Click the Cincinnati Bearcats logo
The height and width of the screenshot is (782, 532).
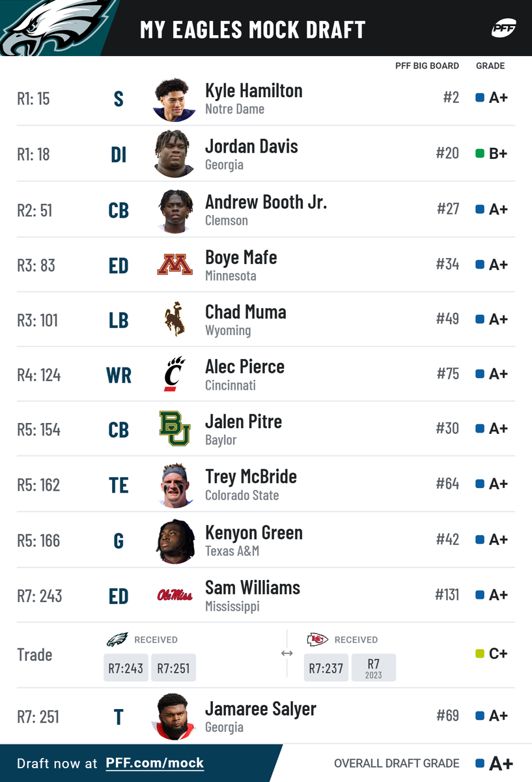(174, 374)
